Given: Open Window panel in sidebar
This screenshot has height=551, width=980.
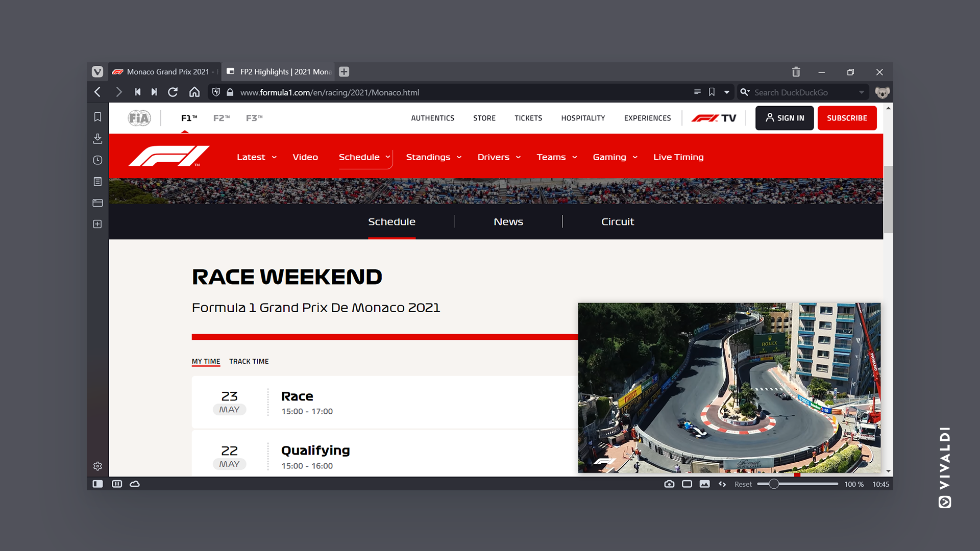Looking at the screenshot, I should click(x=97, y=203).
